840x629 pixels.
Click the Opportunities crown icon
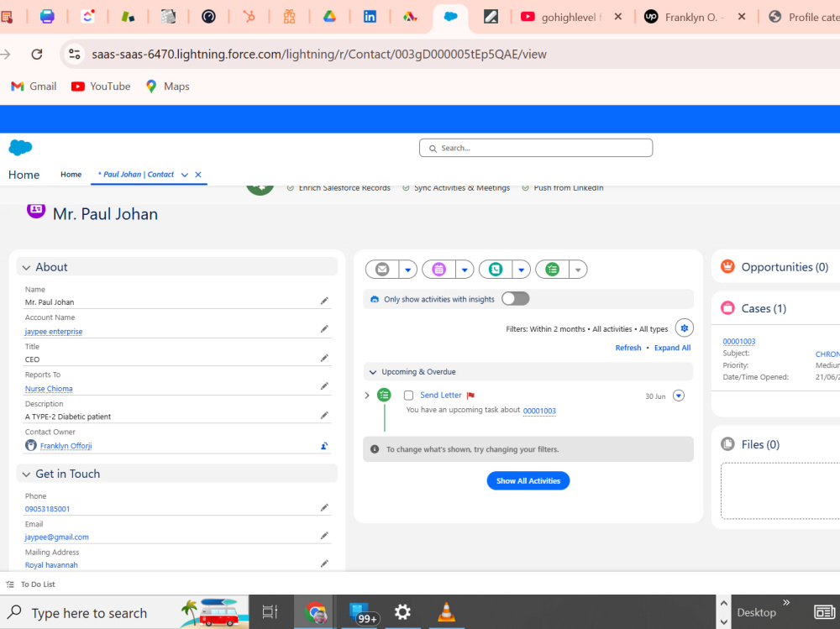pos(727,266)
